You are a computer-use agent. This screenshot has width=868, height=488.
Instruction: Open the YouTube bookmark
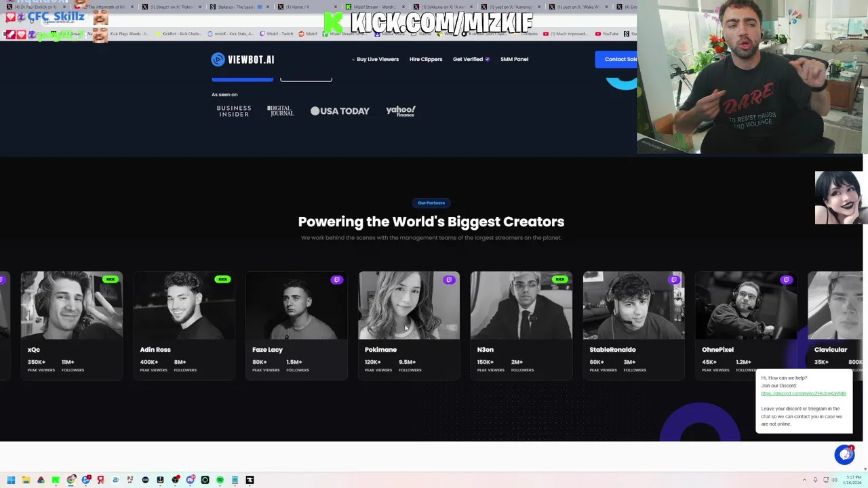(x=607, y=34)
